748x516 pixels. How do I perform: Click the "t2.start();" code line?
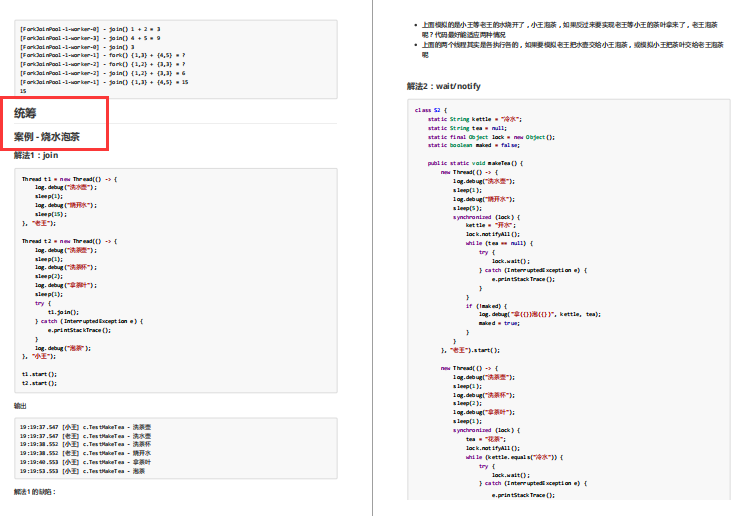[x=39, y=383]
